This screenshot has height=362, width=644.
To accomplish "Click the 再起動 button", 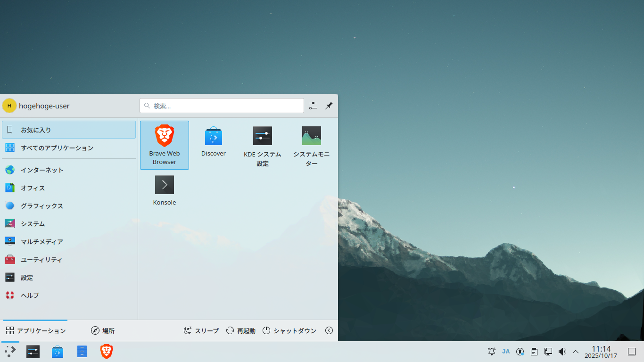I will [240, 330].
